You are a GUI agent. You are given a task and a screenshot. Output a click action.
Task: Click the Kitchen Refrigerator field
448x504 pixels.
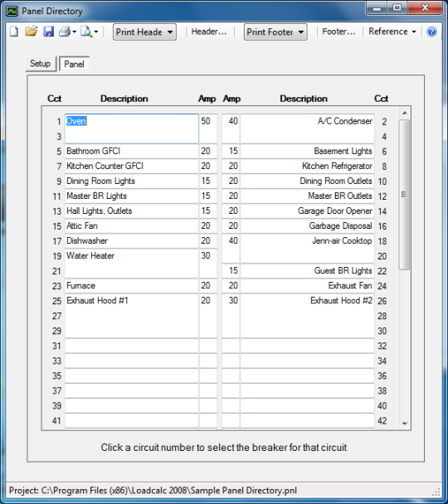[307, 166]
